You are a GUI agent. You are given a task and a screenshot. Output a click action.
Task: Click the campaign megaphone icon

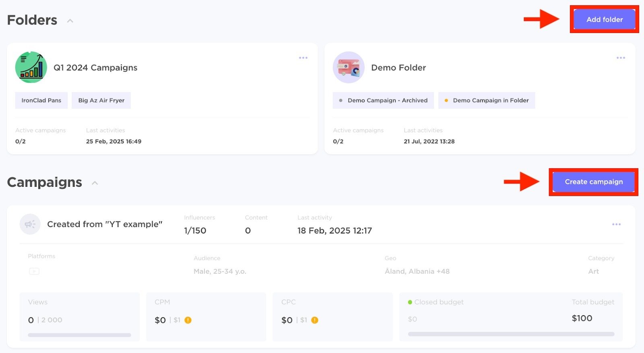[30, 224]
